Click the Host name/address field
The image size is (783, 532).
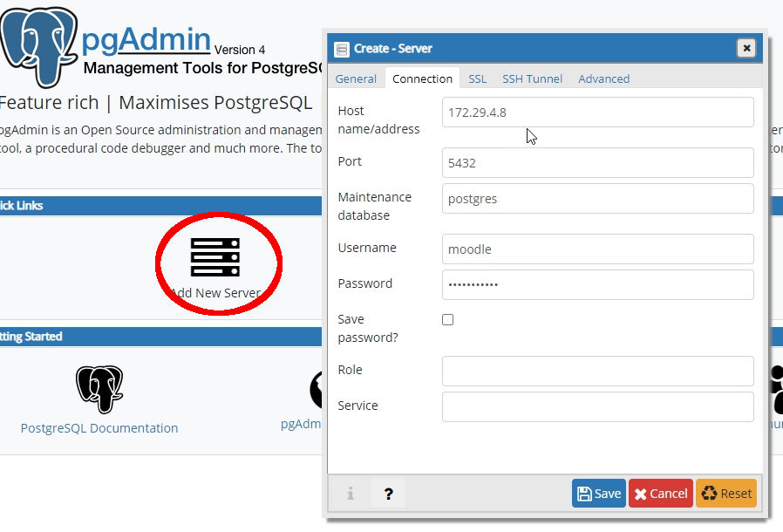597,113
